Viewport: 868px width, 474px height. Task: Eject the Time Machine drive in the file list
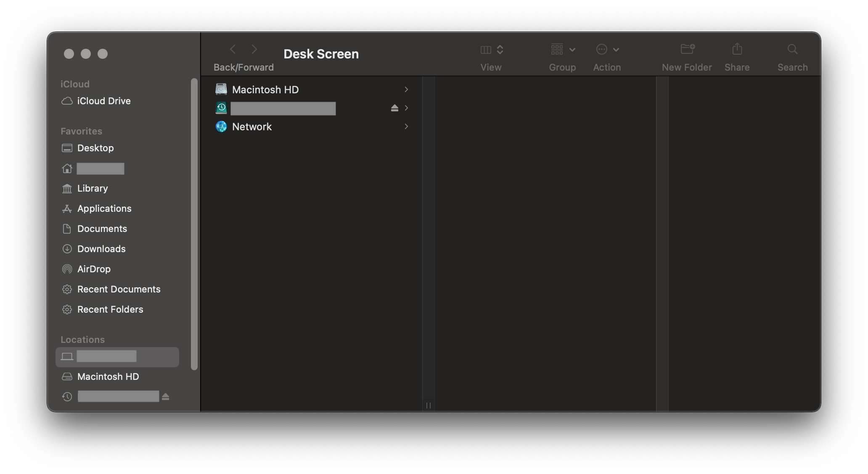(394, 108)
